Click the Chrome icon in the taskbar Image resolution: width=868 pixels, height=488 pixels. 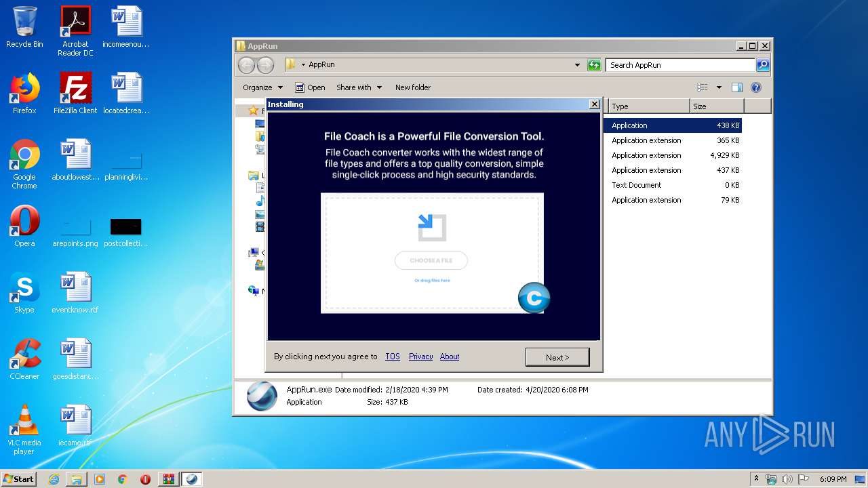click(x=123, y=479)
